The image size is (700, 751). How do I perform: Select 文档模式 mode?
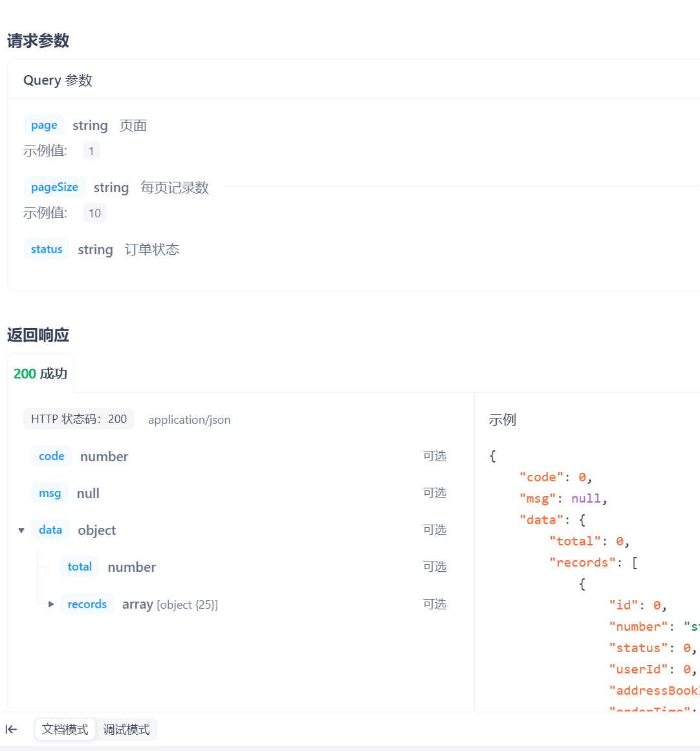tap(65, 729)
